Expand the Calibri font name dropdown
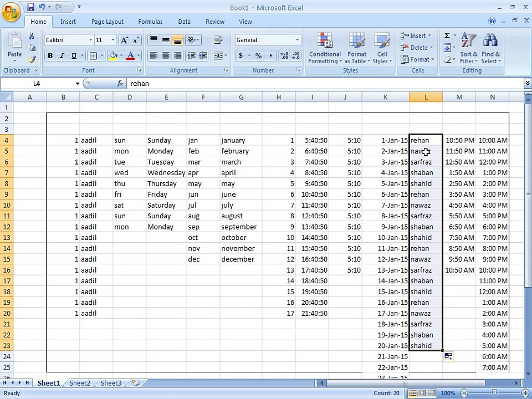Image resolution: width=532 pixels, height=399 pixels. (90, 40)
